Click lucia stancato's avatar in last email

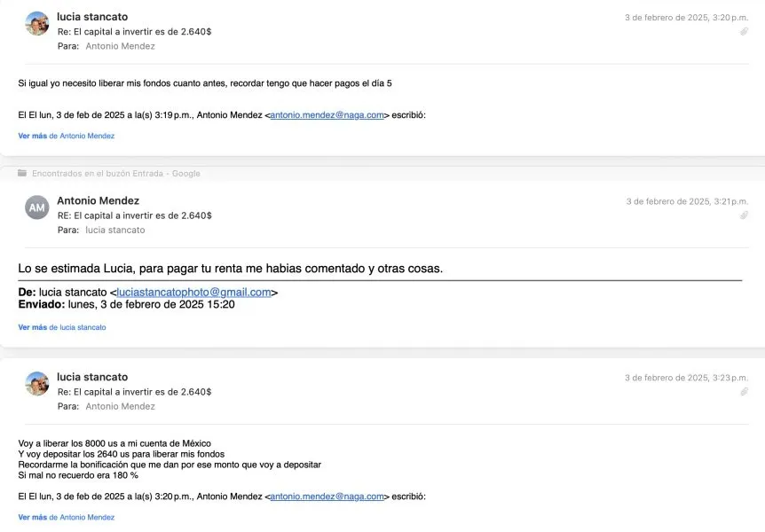(37, 384)
